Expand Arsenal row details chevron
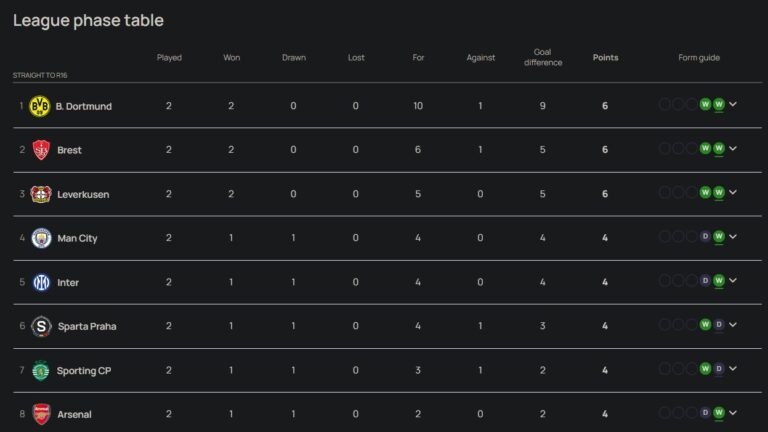 pyautogui.click(x=733, y=413)
